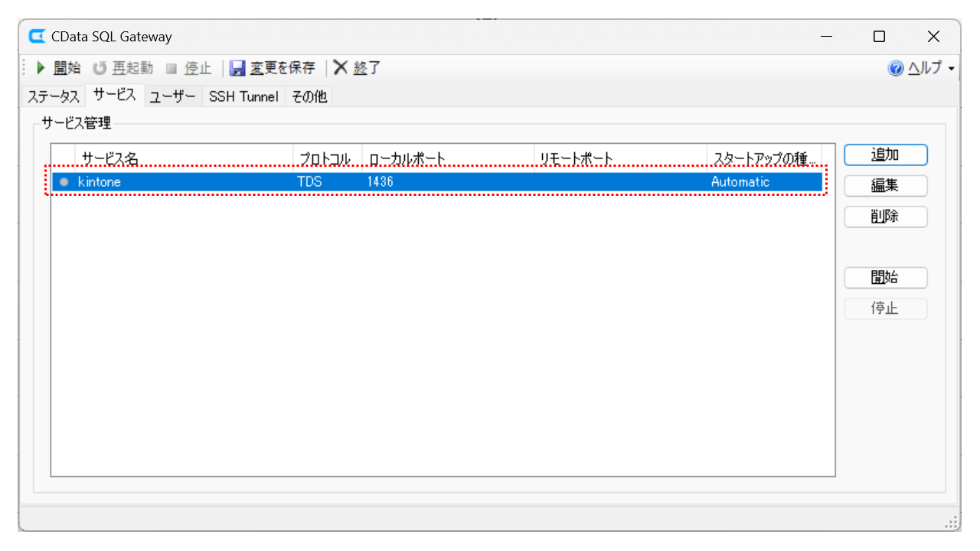Open the ヘルプ dropdown arrow
The height and width of the screenshot is (551, 980).
point(951,69)
